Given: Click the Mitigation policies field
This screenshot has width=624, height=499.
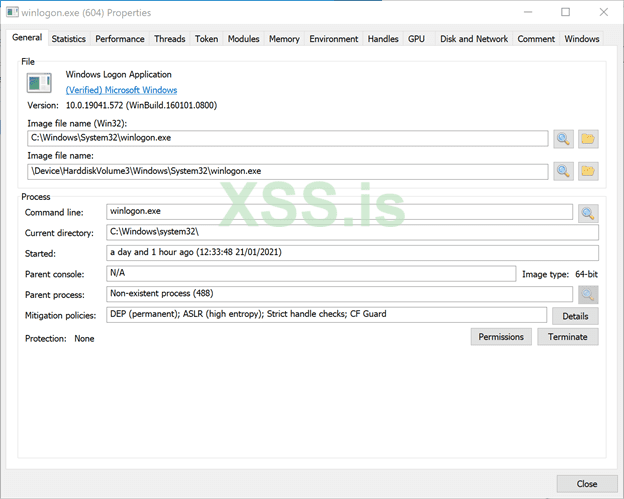Looking at the screenshot, I should pyautogui.click(x=326, y=315).
